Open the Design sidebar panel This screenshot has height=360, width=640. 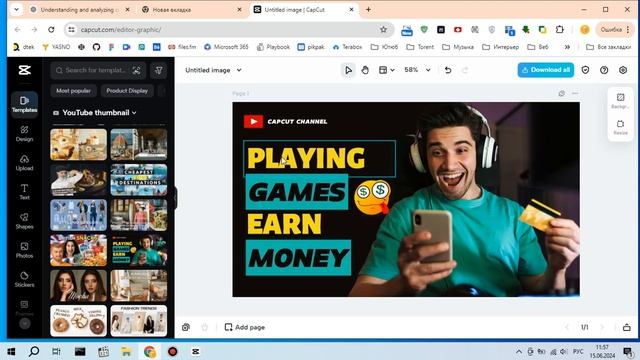[x=24, y=133]
